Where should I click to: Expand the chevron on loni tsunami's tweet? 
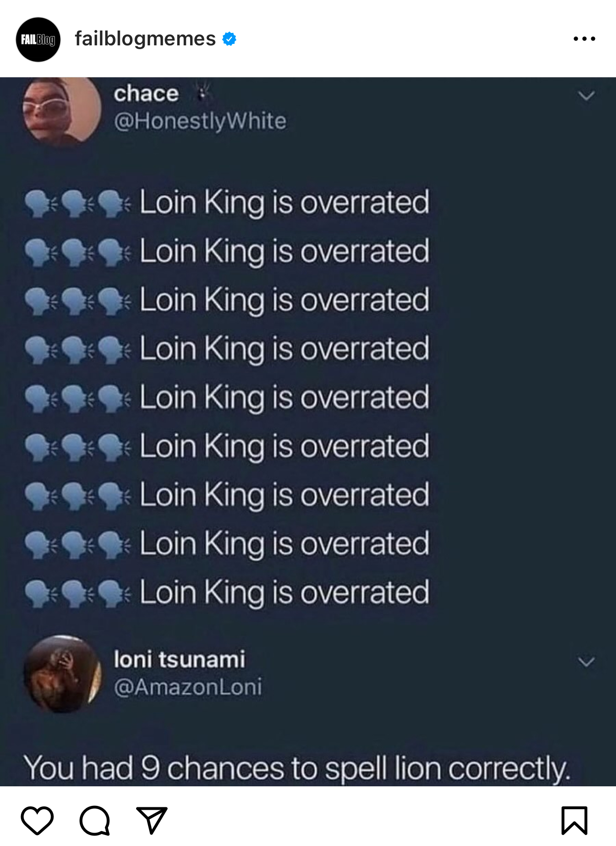coord(586,662)
